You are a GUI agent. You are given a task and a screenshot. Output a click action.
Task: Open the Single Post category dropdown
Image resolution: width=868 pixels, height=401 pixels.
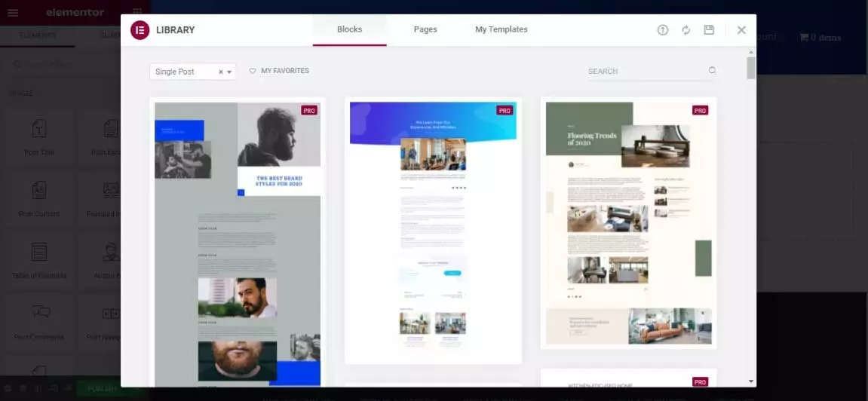pos(192,72)
